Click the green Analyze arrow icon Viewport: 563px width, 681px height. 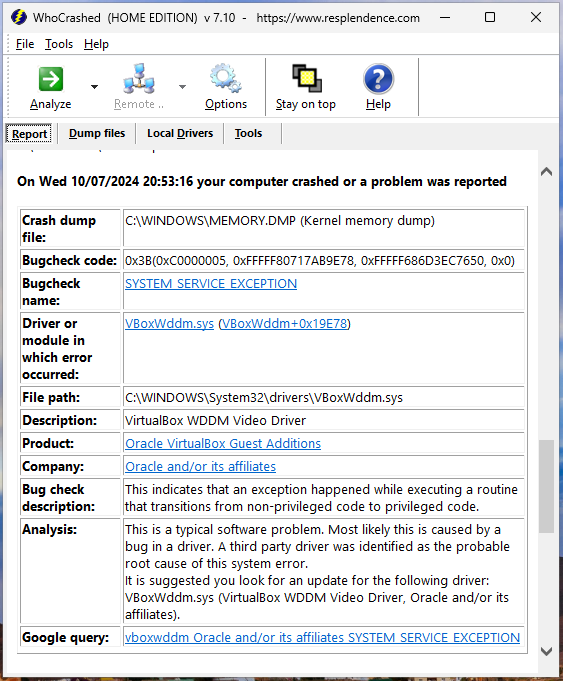click(x=51, y=79)
